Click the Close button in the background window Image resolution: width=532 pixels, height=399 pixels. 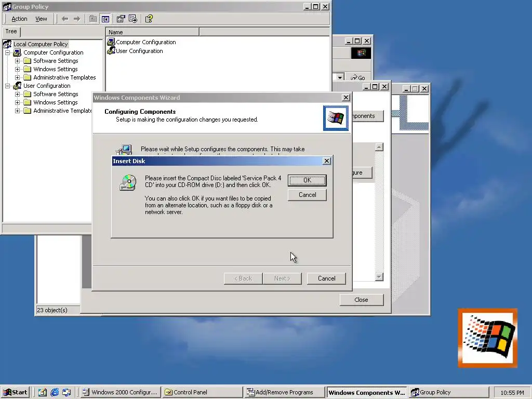pos(362,300)
